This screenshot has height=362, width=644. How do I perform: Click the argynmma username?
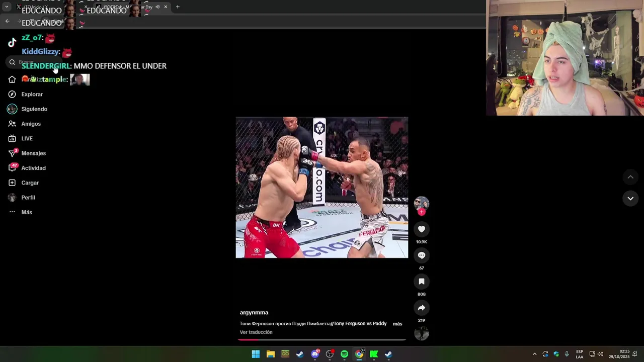[x=254, y=313]
